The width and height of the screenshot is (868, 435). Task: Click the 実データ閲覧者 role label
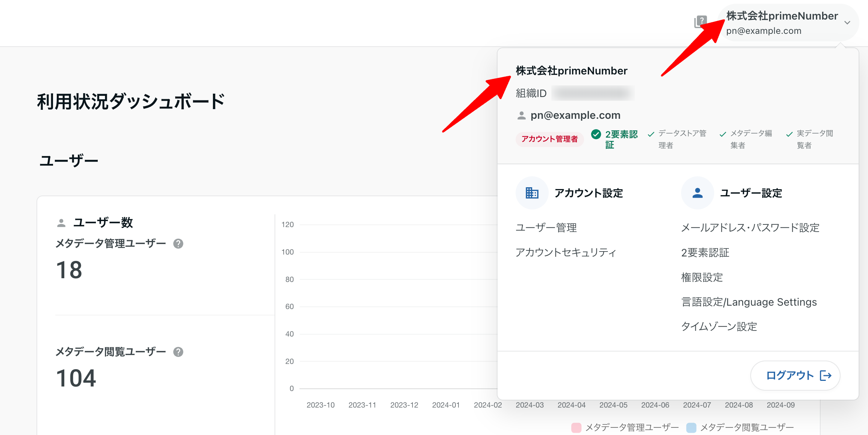click(815, 139)
